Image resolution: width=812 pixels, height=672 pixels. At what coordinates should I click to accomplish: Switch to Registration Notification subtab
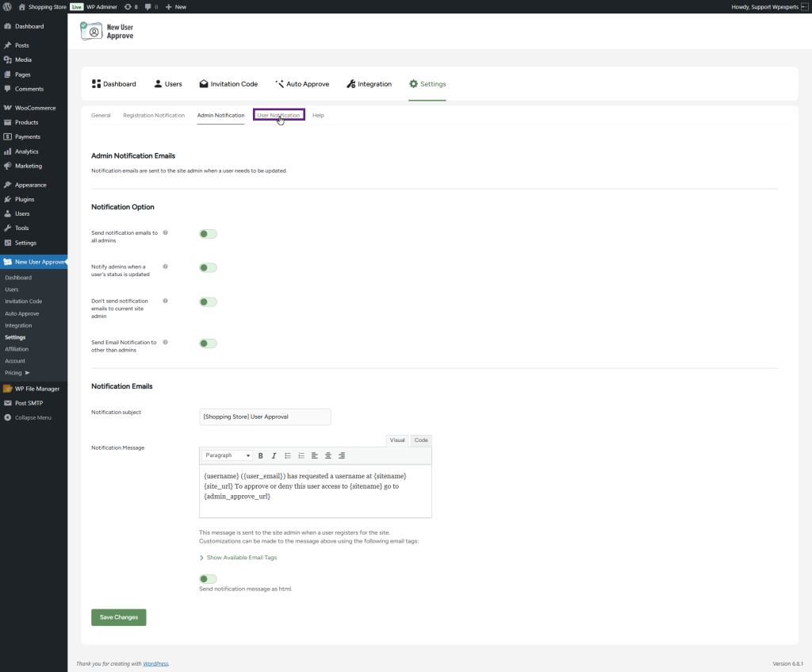coord(154,116)
